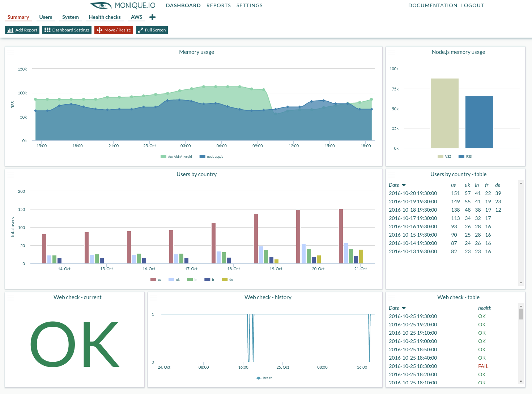Click the Users by country chart title
Screen dimensions: 532x394
[x=196, y=174]
